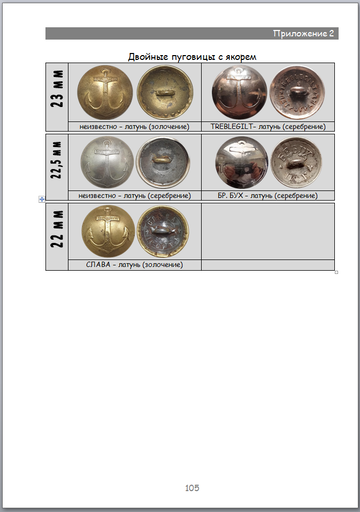Click the 23 мм row label cell
Viewport: 360px width, 512px height.
(57, 97)
